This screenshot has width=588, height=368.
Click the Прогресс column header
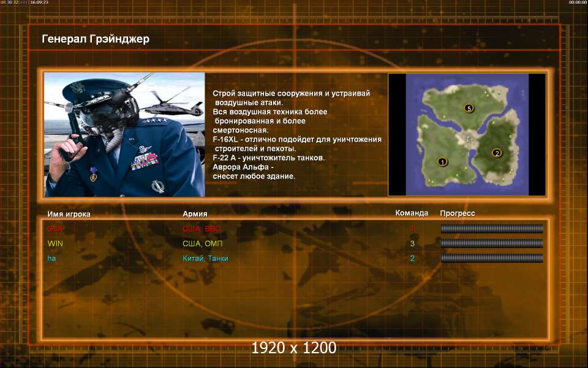[x=457, y=213]
